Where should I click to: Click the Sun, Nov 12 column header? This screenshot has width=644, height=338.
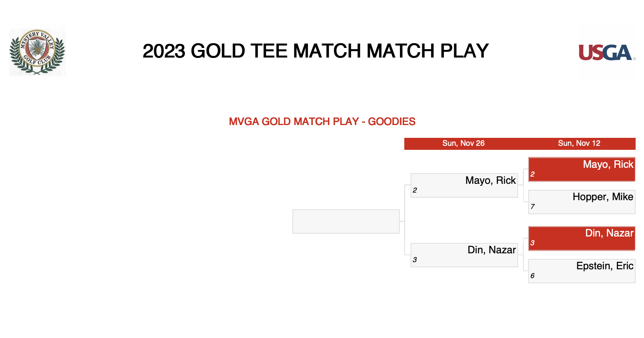[x=579, y=143]
